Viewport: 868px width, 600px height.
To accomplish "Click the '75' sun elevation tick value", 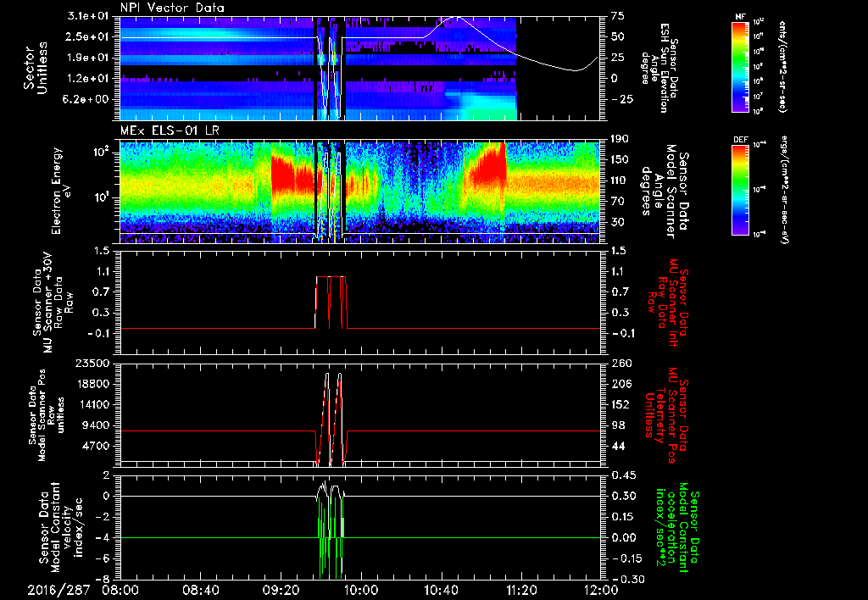I will (618, 16).
